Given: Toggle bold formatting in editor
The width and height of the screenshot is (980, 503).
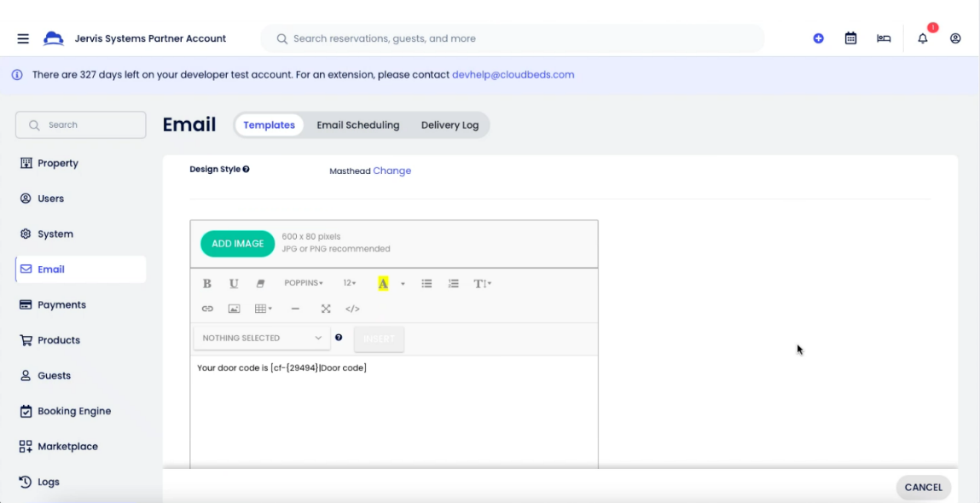Looking at the screenshot, I should pyautogui.click(x=207, y=284).
